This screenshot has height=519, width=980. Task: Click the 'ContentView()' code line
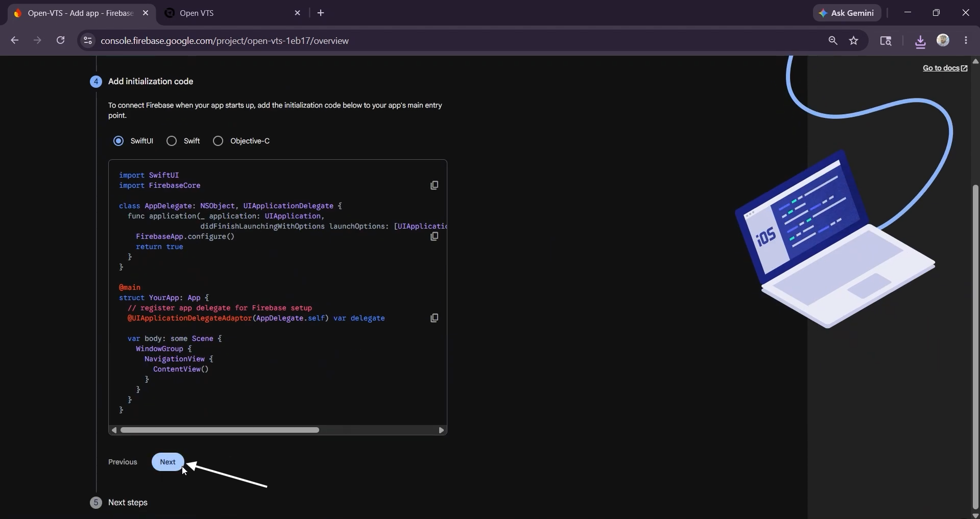181,369
